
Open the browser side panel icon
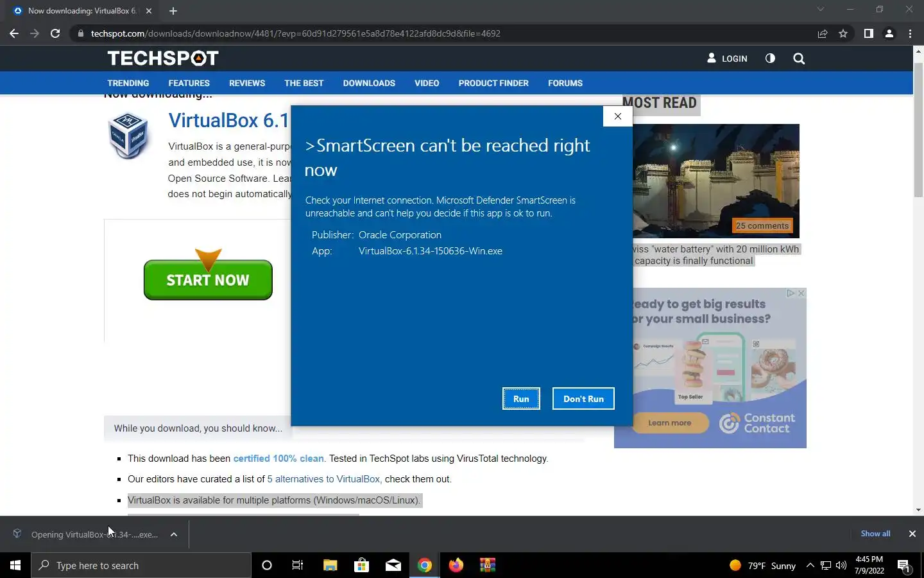(x=868, y=33)
